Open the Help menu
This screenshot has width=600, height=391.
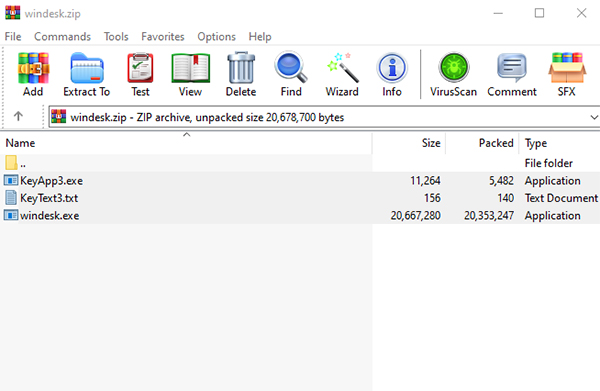click(260, 37)
